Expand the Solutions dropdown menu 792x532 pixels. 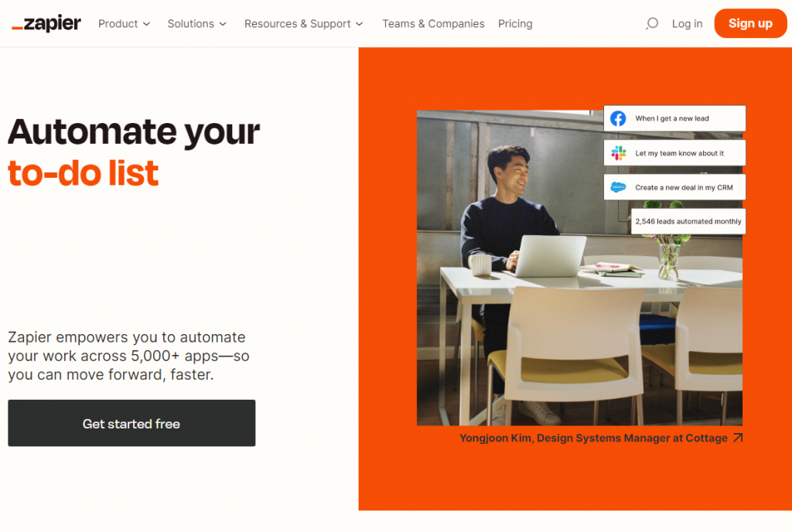pos(197,24)
